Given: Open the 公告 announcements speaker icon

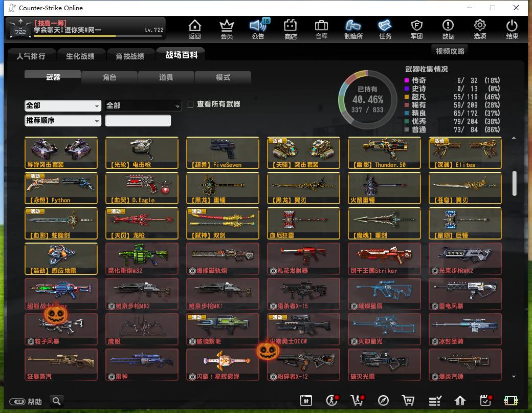Looking at the screenshot, I should [258, 29].
